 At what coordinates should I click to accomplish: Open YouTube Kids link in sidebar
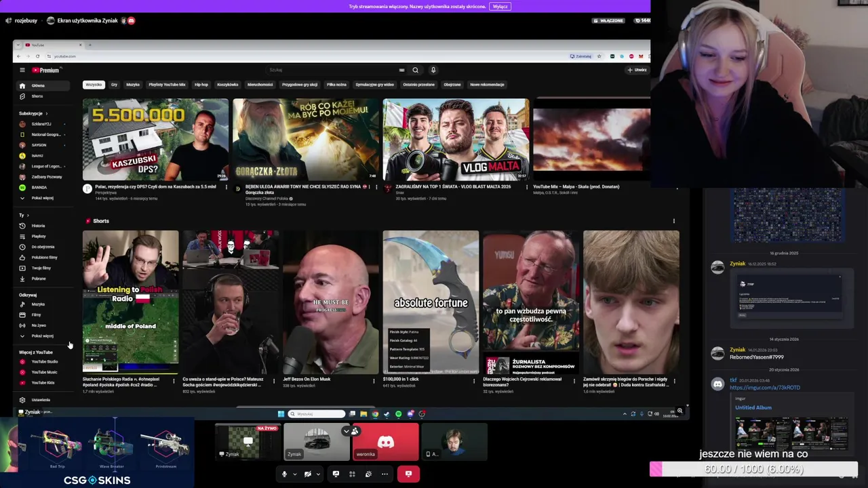pos(43,382)
